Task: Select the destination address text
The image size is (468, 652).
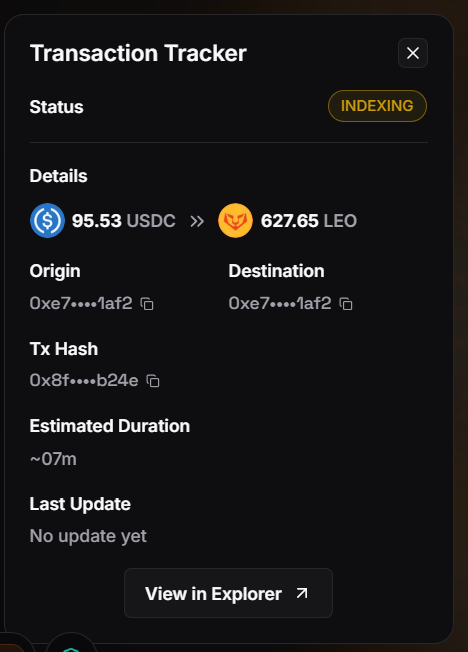Action: [280, 304]
